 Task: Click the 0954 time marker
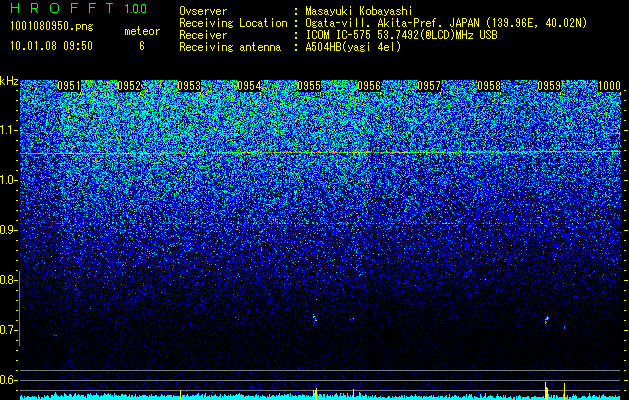point(249,86)
